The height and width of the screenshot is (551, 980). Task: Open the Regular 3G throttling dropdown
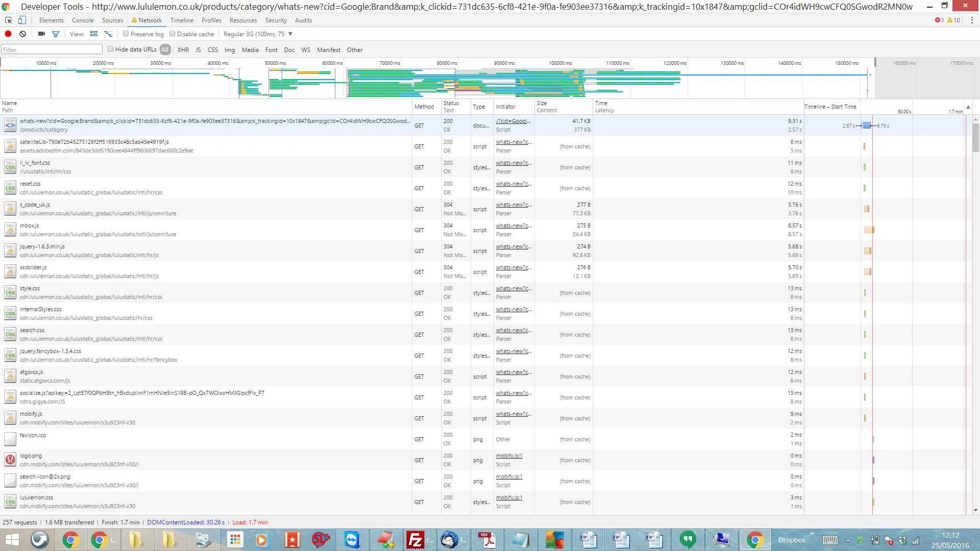(258, 34)
